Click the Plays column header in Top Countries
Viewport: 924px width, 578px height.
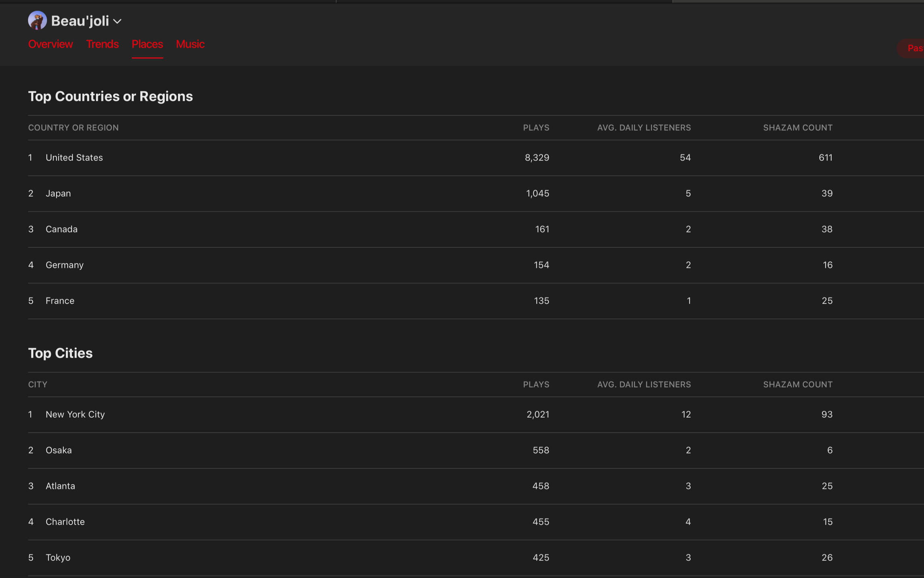click(536, 128)
